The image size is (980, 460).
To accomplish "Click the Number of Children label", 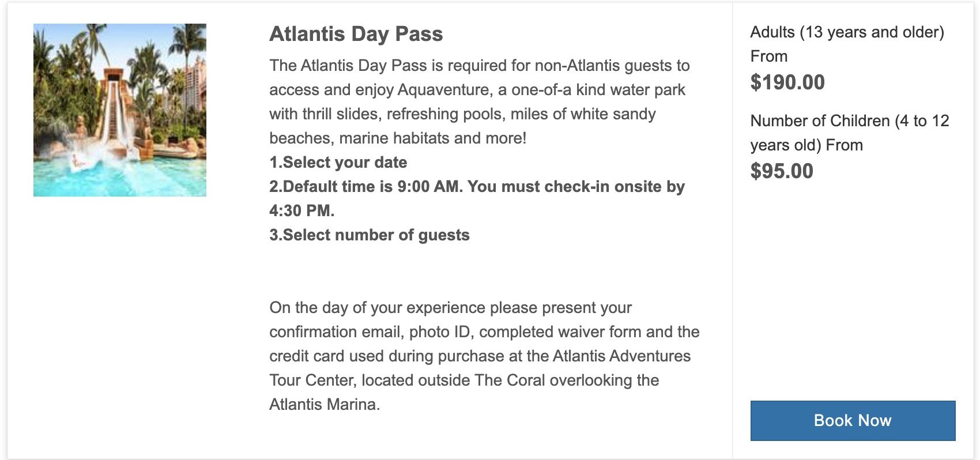I will 850,133.
